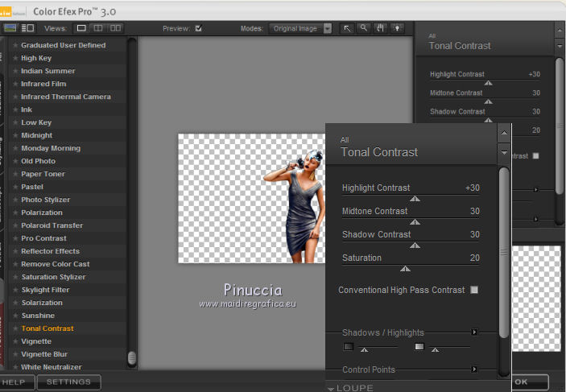
Task: Select the Pro Contrast filter
Action: point(44,238)
